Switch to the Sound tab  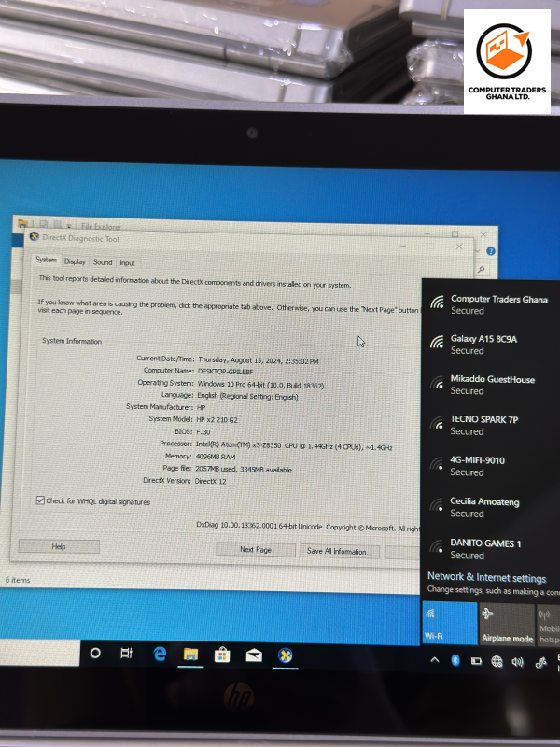pos(103,262)
